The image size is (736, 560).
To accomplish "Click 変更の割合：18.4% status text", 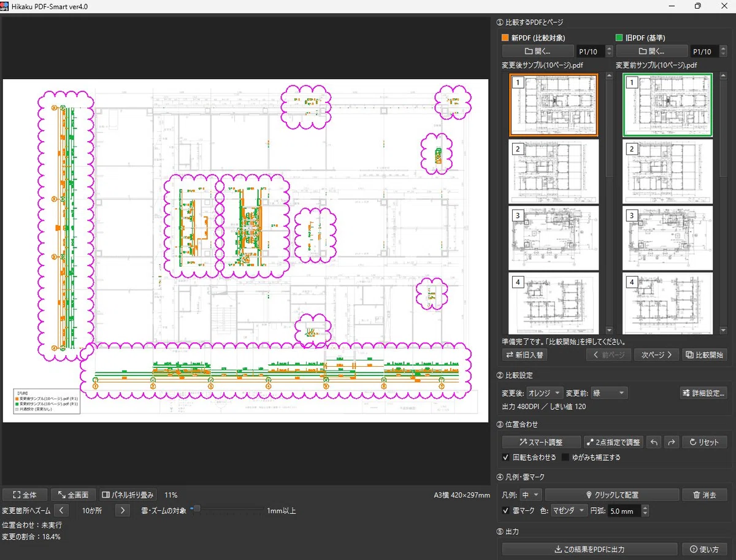I will click(31, 537).
